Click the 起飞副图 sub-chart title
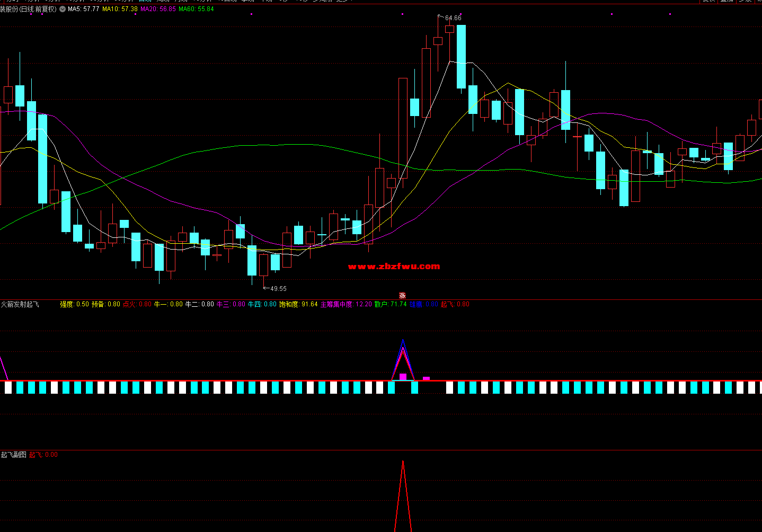Viewport: 762px width, 532px height. (14, 455)
